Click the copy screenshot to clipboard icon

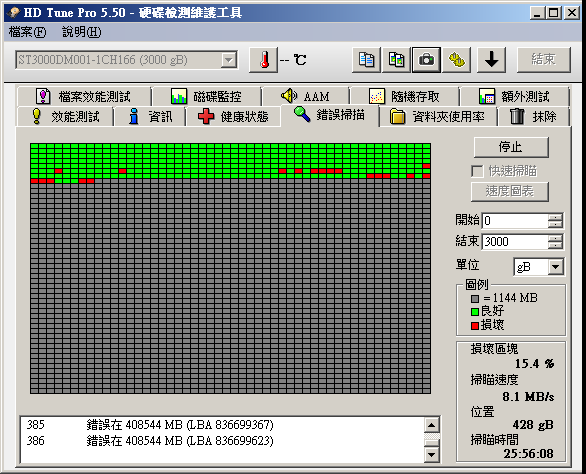pos(397,60)
